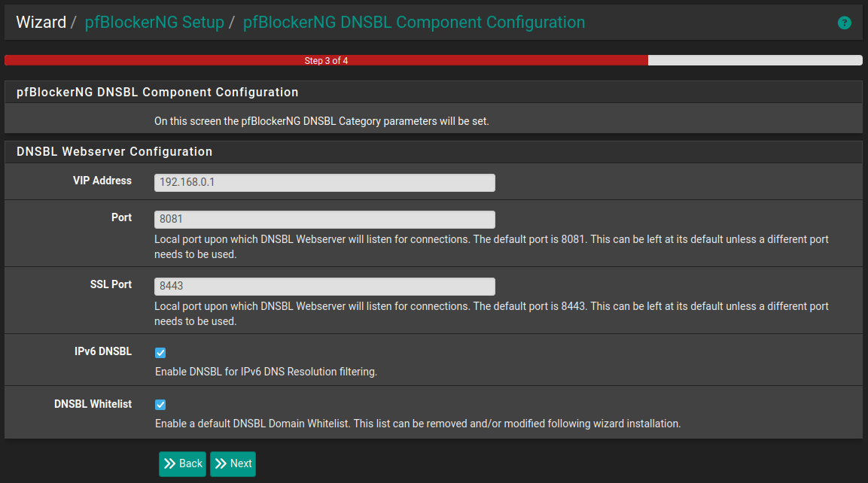
Task: Click the 'Enable a default DNSBL Domain Whitelist' text
Action: 418,424
